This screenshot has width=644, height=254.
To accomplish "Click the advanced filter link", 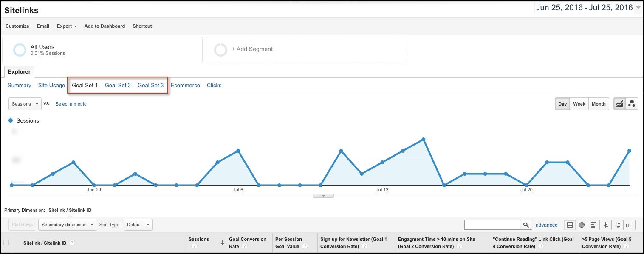I will (x=546, y=225).
